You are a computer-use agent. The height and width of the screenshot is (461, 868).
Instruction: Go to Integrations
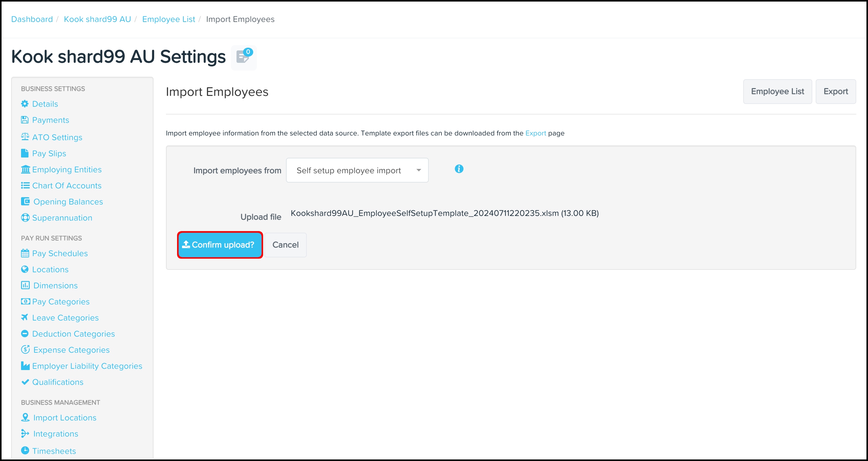pos(56,434)
